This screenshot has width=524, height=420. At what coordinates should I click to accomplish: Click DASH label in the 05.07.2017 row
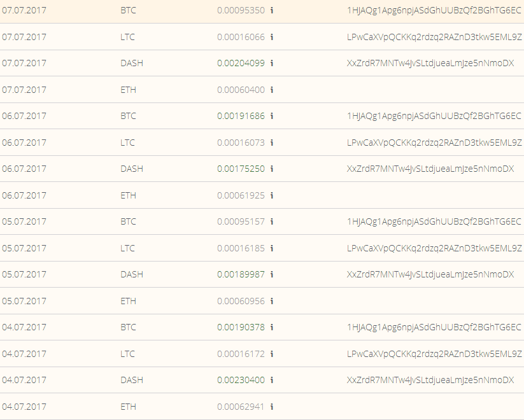(x=132, y=274)
